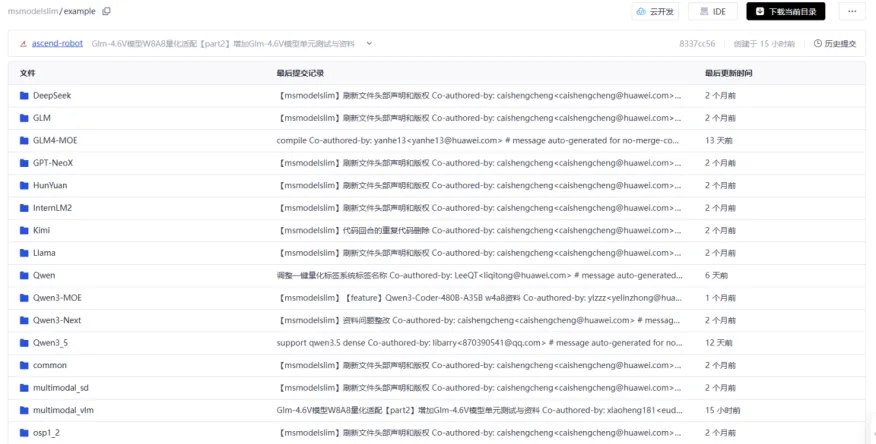Select the GPT-NeoX folder name
The width and height of the screenshot is (876, 444).
(x=53, y=163)
